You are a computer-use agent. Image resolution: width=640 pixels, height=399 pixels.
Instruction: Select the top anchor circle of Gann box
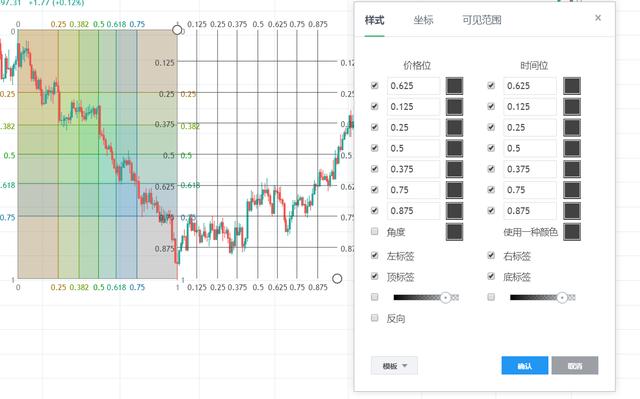(x=177, y=30)
